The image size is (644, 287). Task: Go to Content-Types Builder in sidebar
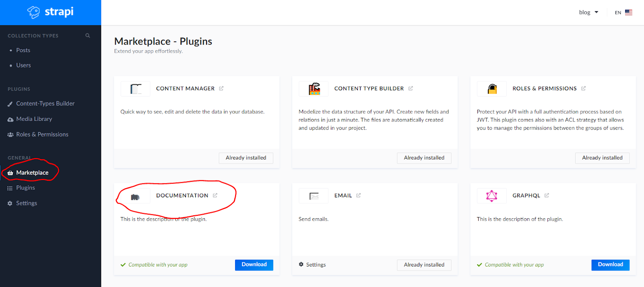[x=45, y=104]
